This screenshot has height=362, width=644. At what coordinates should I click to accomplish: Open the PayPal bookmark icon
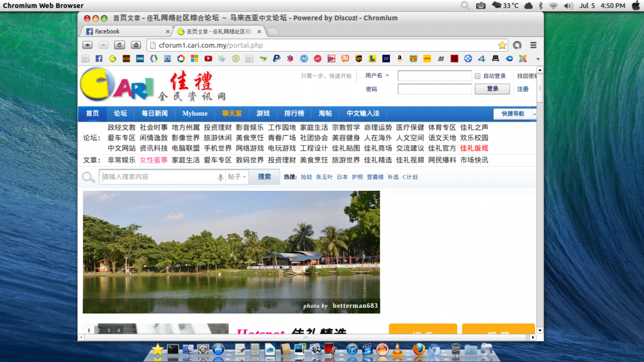click(x=276, y=59)
